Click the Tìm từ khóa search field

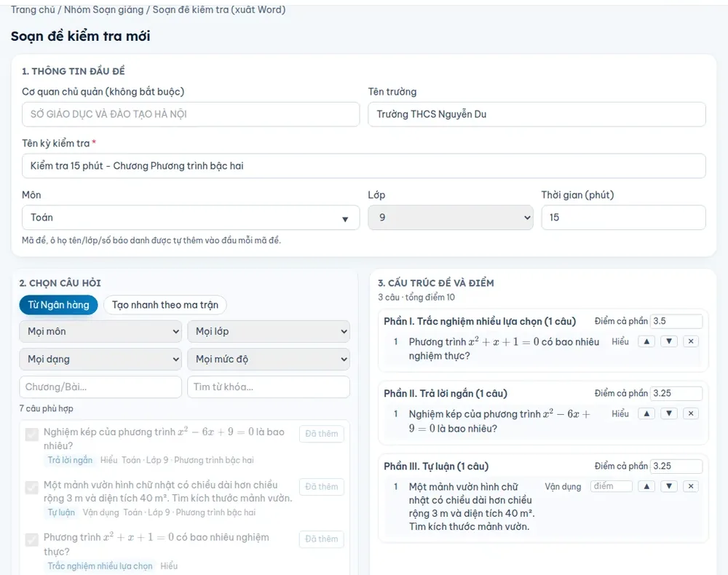pos(269,387)
